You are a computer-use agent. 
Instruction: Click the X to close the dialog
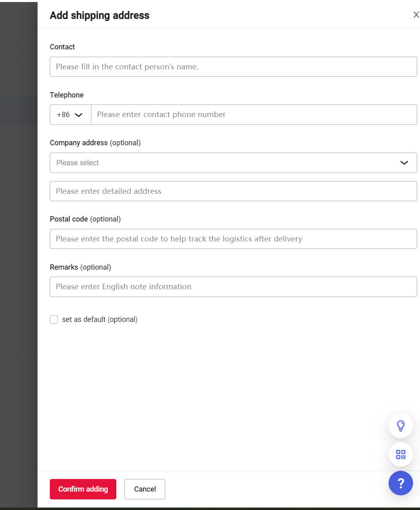pos(415,15)
